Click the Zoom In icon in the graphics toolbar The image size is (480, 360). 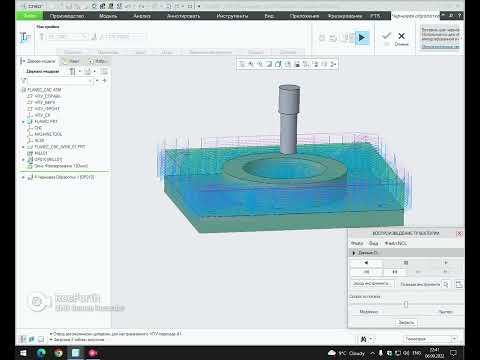coord(251,64)
